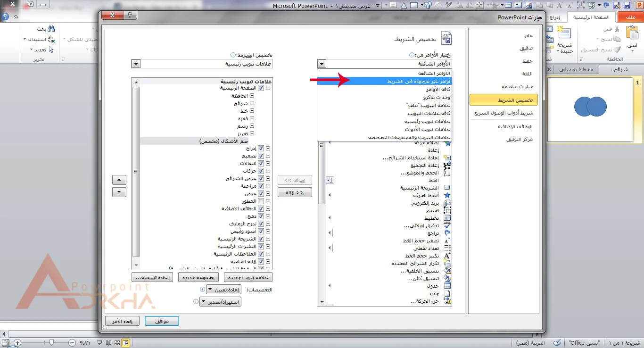Click the zoom slider handle in status bar
644x348 pixels.
[x=51, y=343]
